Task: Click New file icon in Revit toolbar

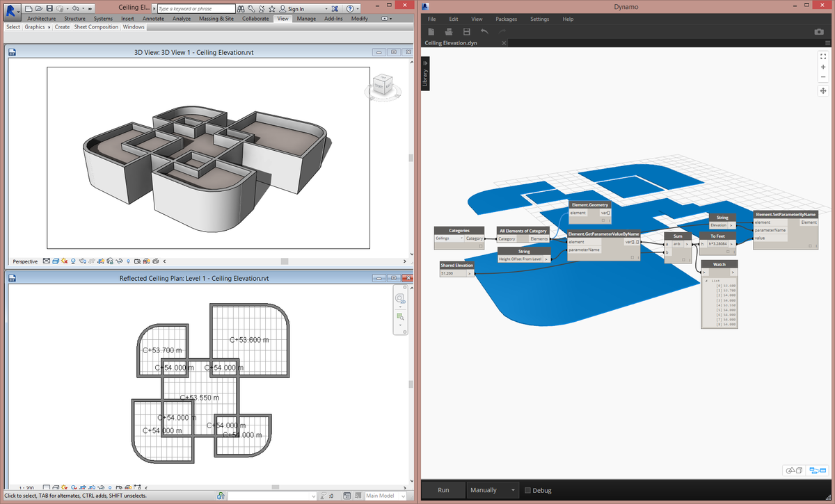Action: click(x=29, y=8)
